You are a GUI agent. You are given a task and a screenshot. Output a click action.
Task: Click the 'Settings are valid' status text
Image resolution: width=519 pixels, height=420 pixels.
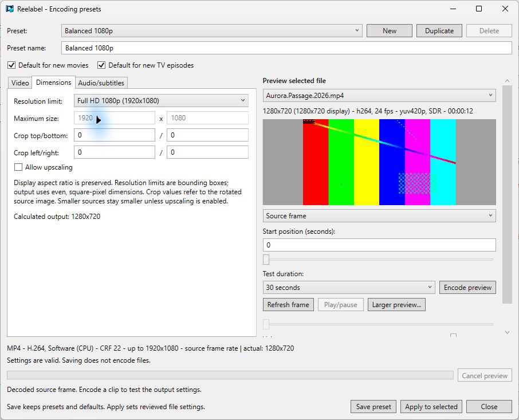(x=79, y=360)
